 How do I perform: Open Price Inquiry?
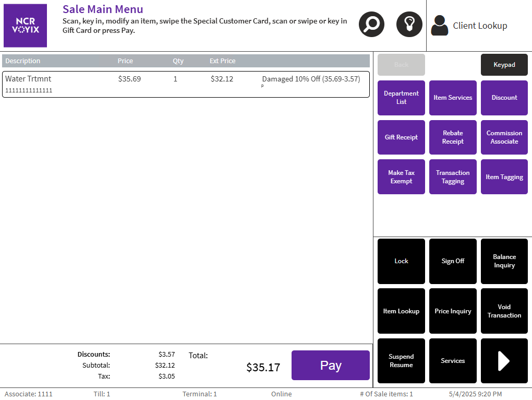(453, 311)
